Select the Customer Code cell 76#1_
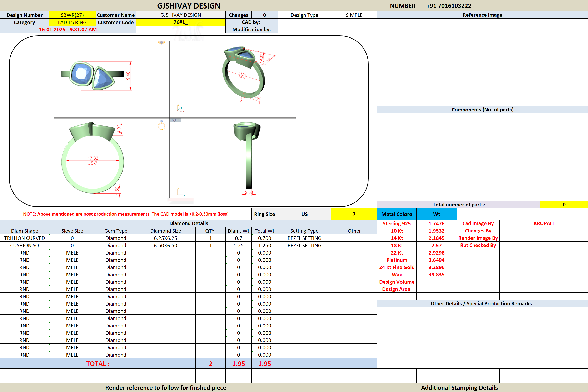 point(181,22)
